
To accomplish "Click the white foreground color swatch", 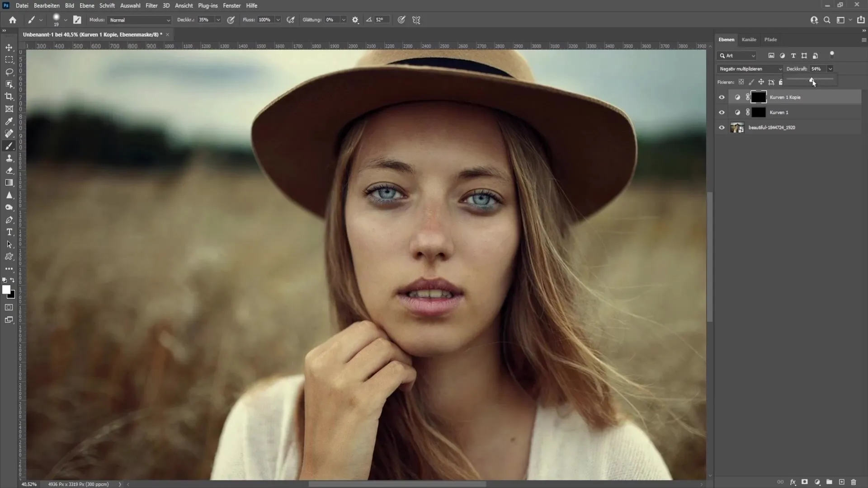I will pos(6,290).
